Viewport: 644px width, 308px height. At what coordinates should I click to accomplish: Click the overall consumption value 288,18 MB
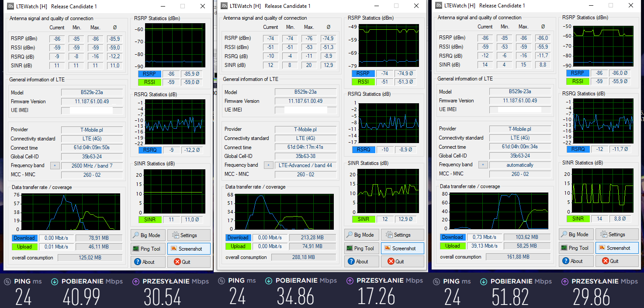[303, 257]
